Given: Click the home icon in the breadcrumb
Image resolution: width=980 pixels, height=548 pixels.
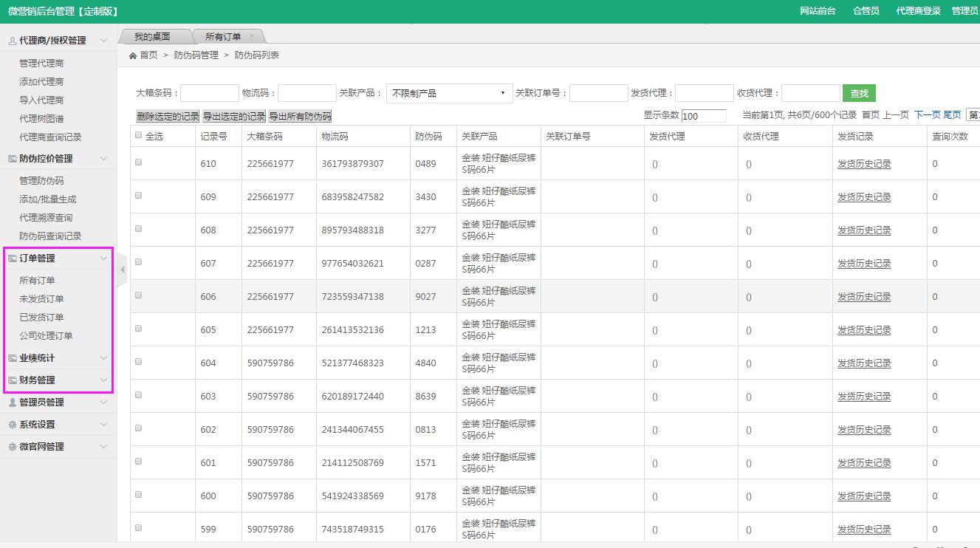Looking at the screenshot, I should pyautogui.click(x=133, y=55).
